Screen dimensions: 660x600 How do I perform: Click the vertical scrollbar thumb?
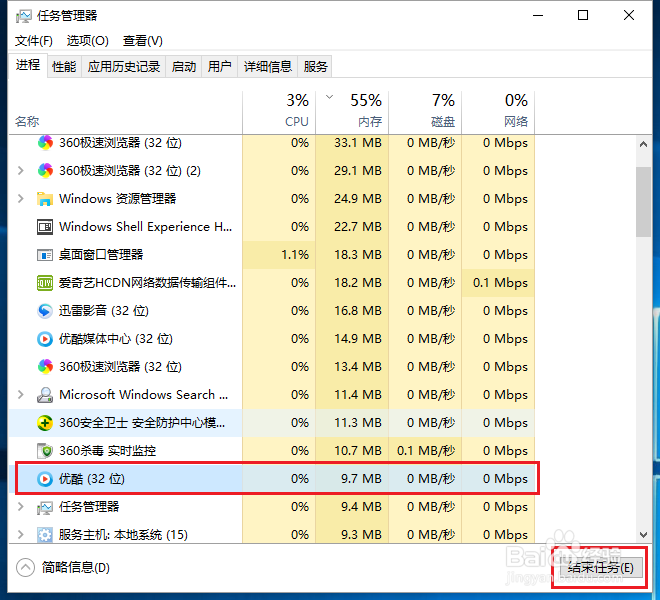pos(643,202)
